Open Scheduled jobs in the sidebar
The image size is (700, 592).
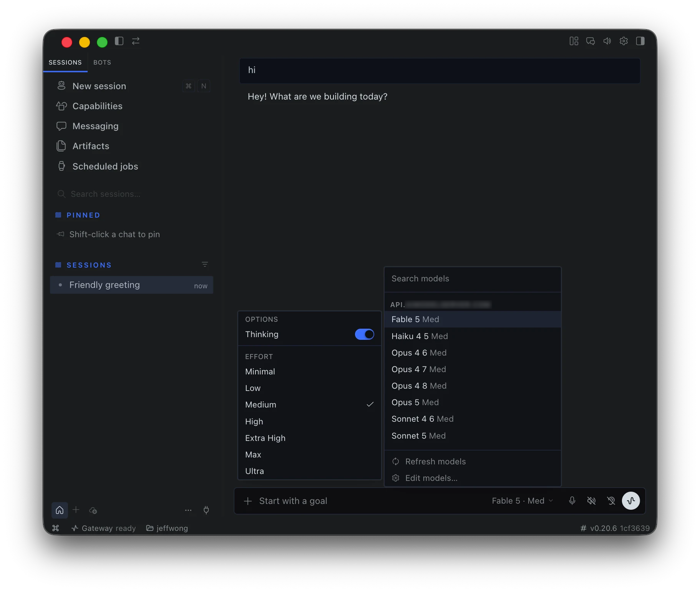[x=131, y=166]
